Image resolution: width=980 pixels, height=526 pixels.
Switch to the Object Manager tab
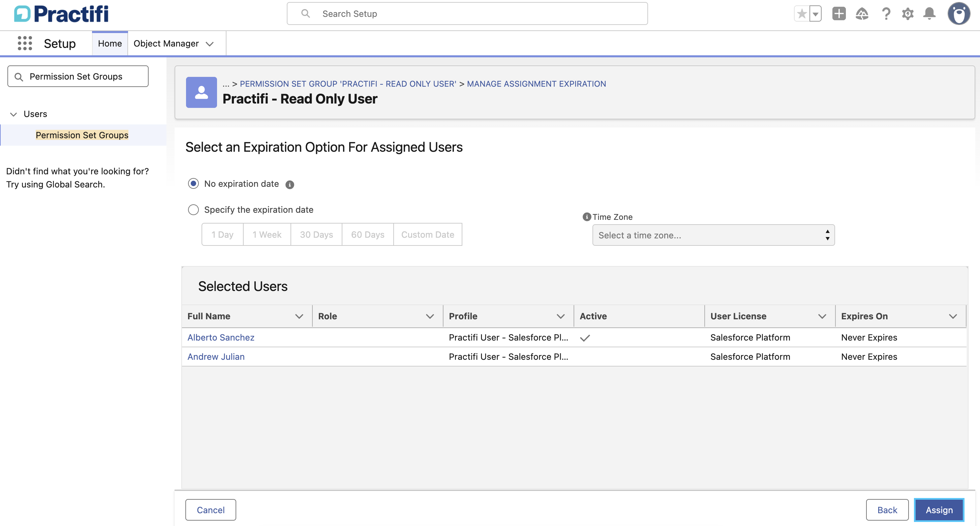point(166,43)
